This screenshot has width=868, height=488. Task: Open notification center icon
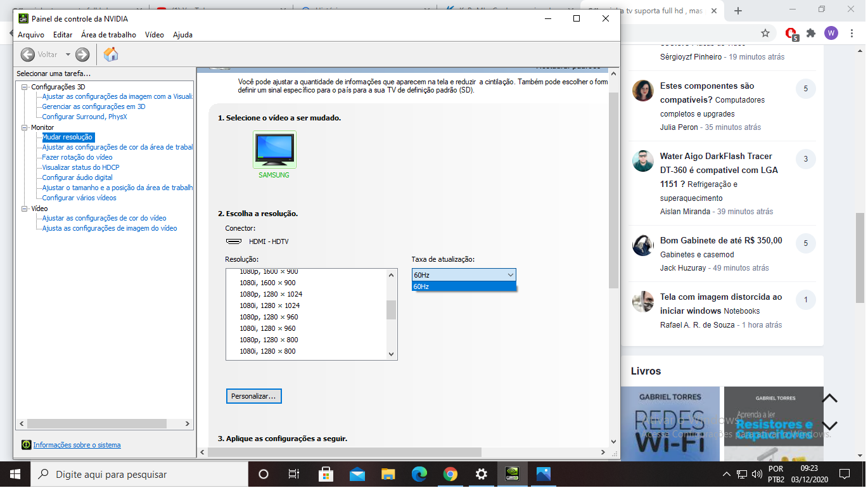844,474
